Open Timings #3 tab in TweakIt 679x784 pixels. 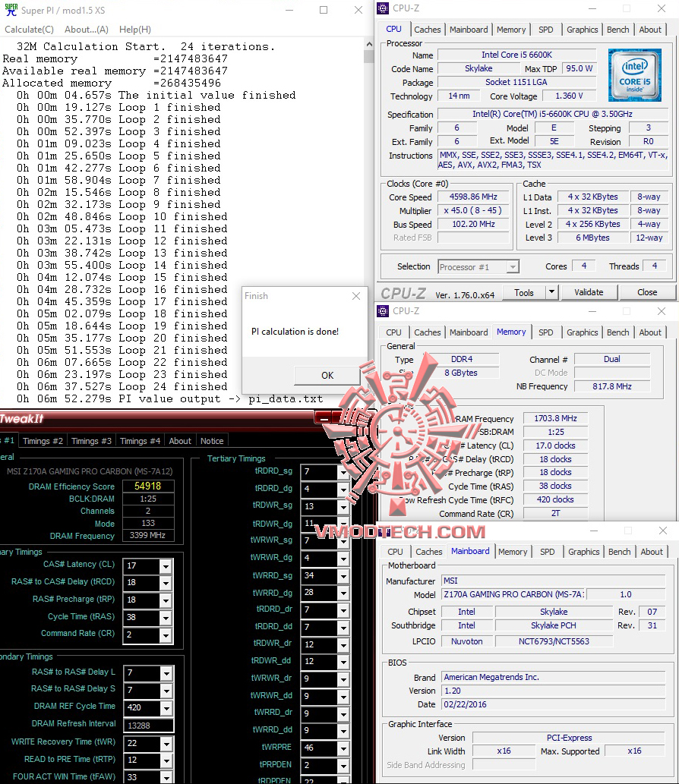[92, 441]
